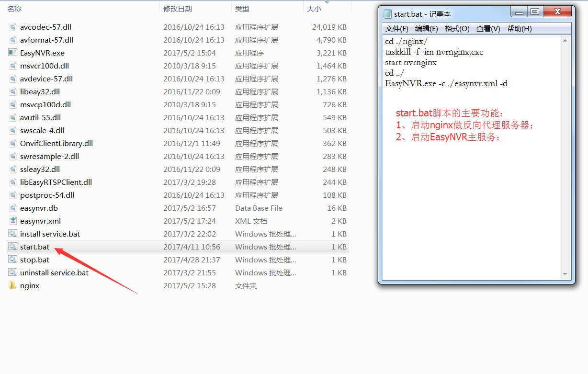Select the file name OnvifClientLibrary.dll
This screenshot has width=588, height=374.
coord(57,143)
